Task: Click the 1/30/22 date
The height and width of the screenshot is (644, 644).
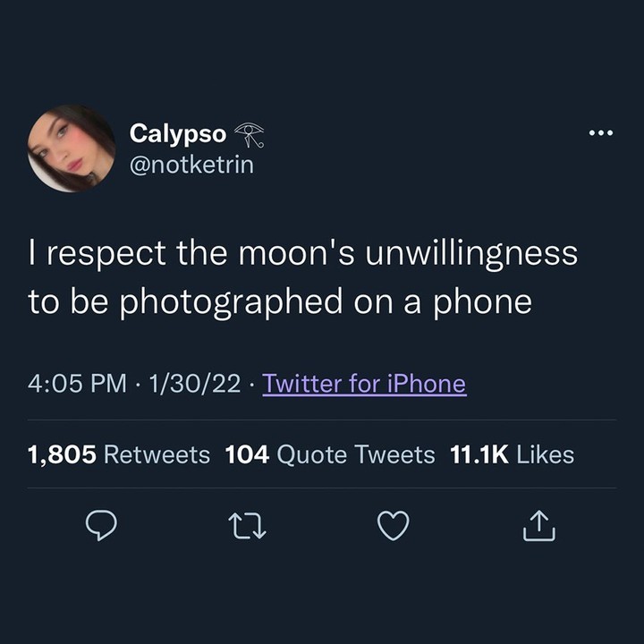Action: click(195, 384)
